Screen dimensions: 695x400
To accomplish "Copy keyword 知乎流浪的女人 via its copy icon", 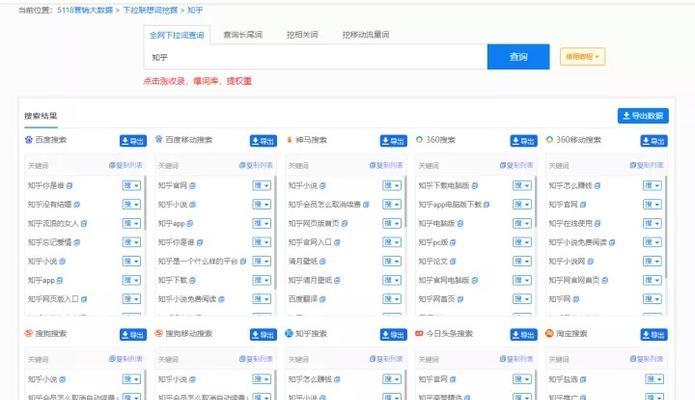I will pyautogui.click(x=84, y=224).
